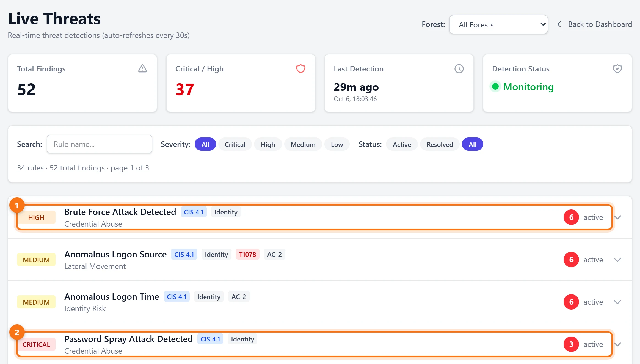Screen dimensions: 640x364
Task: Click the red 3 badge on Password Spray row
Action: point(571,344)
